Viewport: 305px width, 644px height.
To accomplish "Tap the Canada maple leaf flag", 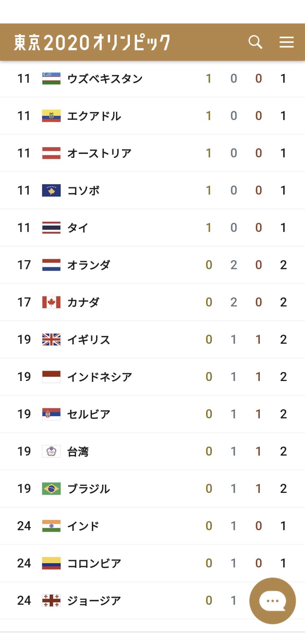I will (51, 302).
